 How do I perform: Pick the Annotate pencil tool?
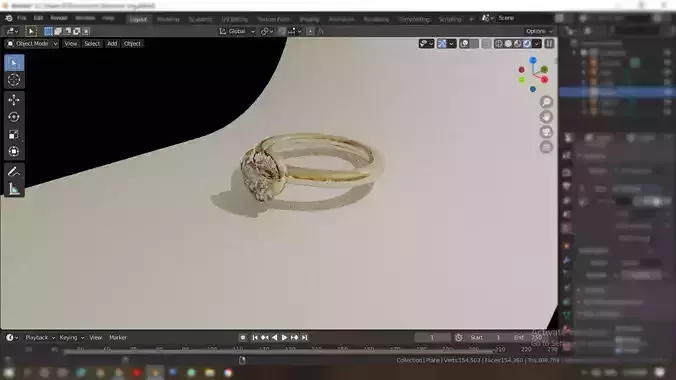14,172
